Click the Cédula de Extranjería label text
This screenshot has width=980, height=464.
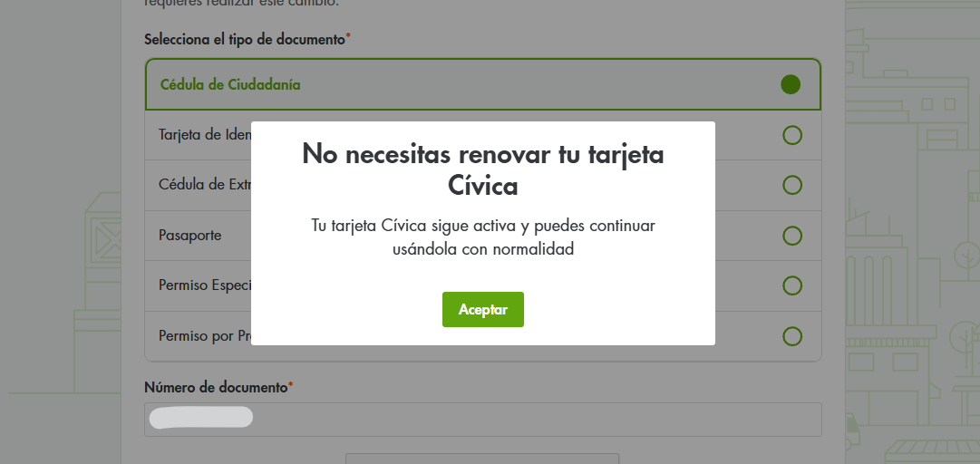point(204,185)
